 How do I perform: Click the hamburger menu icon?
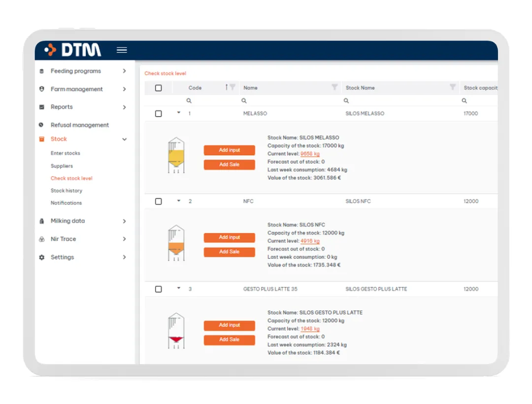click(x=122, y=50)
